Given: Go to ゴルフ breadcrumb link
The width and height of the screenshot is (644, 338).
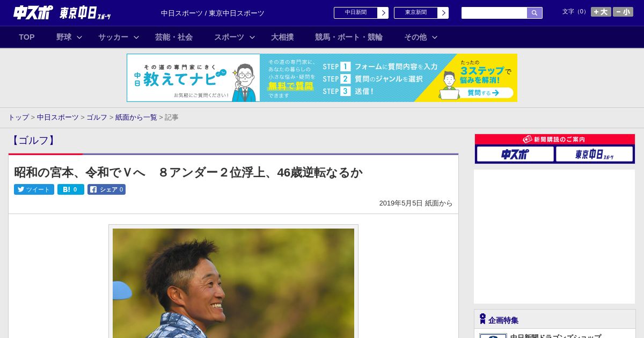Looking at the screenshot, I should (97, 117).
